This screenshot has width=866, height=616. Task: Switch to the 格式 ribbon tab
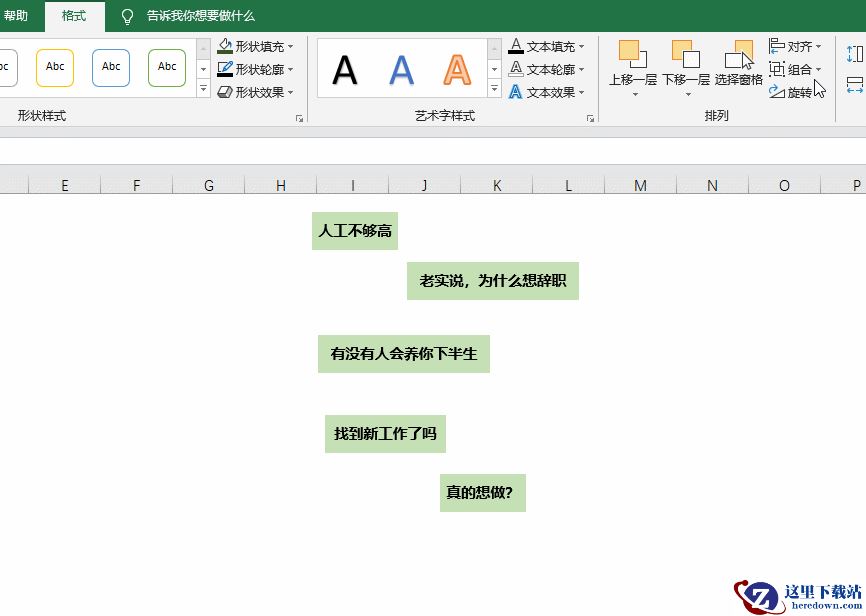point(74,15)
